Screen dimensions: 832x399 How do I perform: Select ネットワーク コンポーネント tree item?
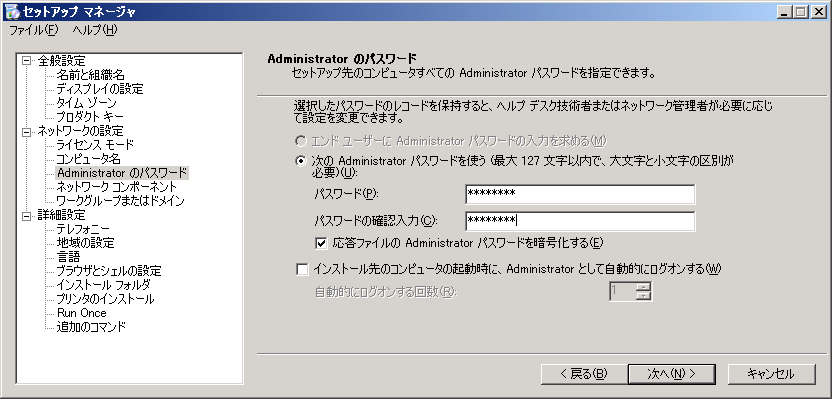tap(117, 187)
